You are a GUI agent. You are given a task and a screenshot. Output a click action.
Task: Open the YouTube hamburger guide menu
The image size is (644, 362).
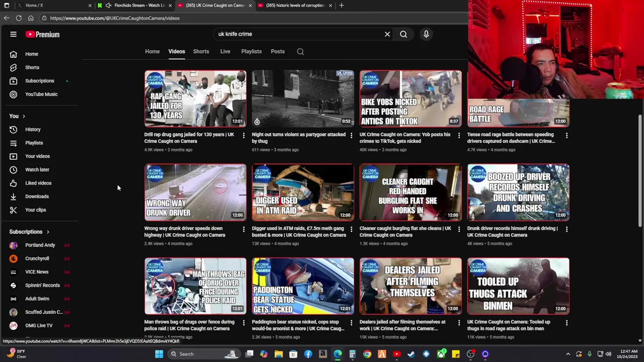pyautogui.click(x=14, y=34)
